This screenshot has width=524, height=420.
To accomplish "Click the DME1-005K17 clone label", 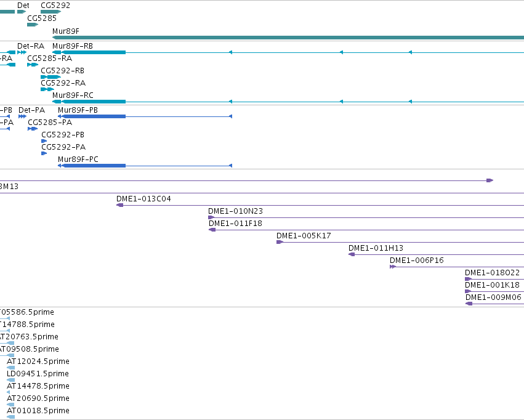I will [304, 236].
